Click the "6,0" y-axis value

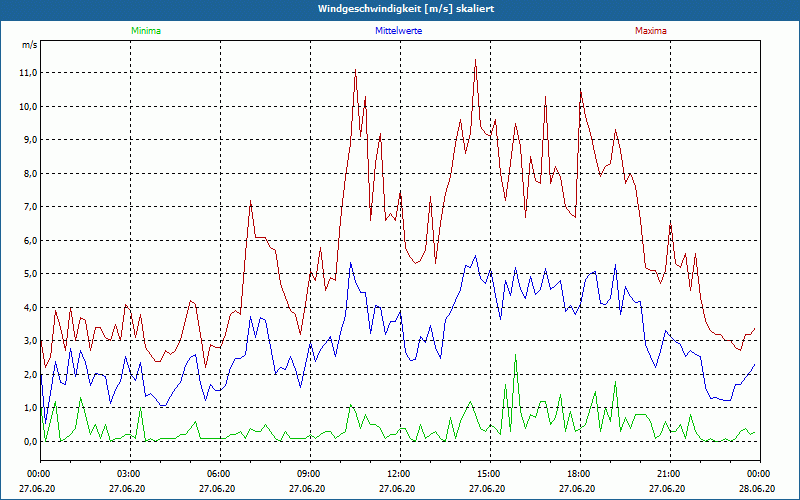[x=31, y=240]
